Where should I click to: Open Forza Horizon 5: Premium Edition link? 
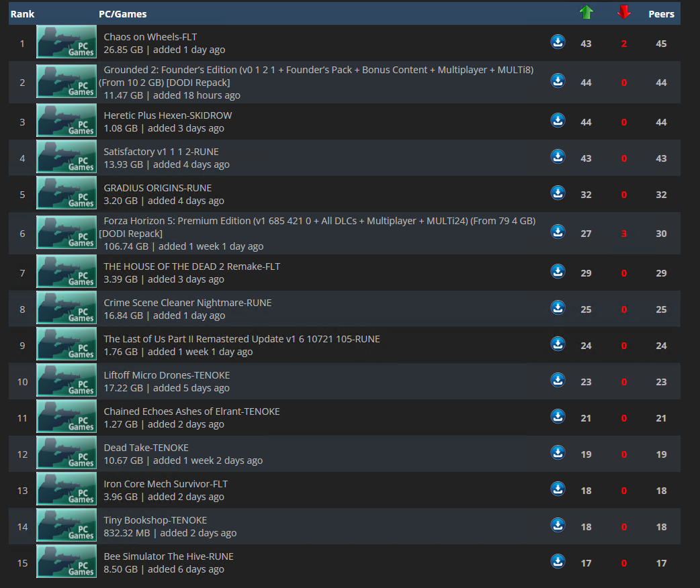(317, 227)
